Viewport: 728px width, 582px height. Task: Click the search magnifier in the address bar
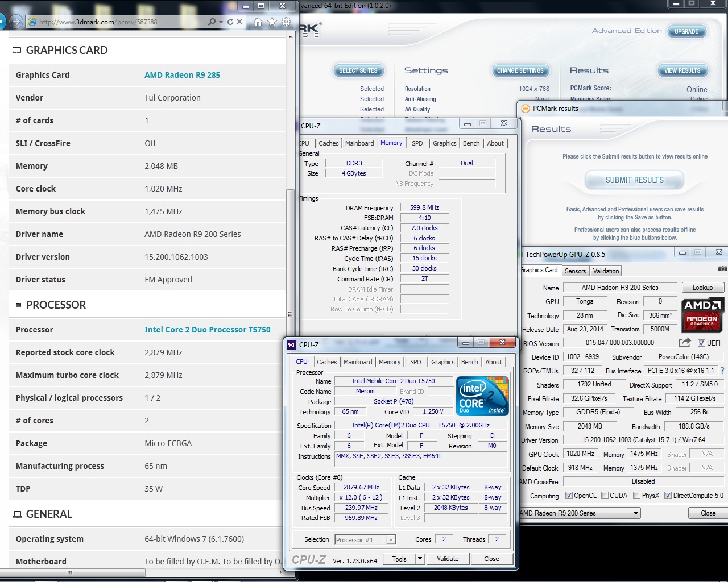click(212, 22)
